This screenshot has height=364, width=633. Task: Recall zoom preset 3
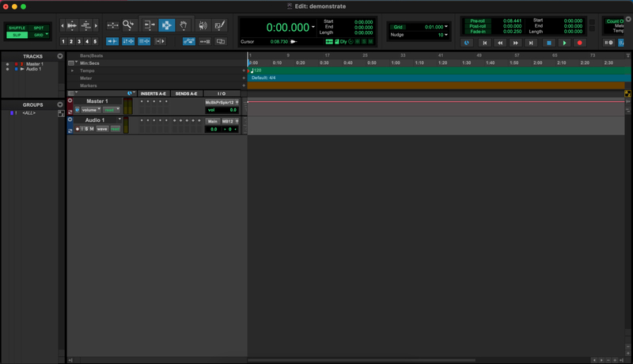click(79, 41)
